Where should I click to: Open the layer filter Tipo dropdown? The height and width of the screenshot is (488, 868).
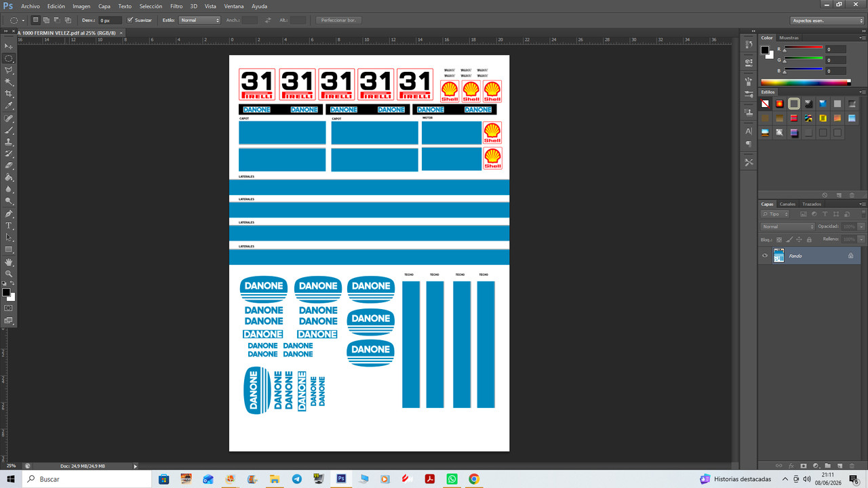click(x=775, y=214)
